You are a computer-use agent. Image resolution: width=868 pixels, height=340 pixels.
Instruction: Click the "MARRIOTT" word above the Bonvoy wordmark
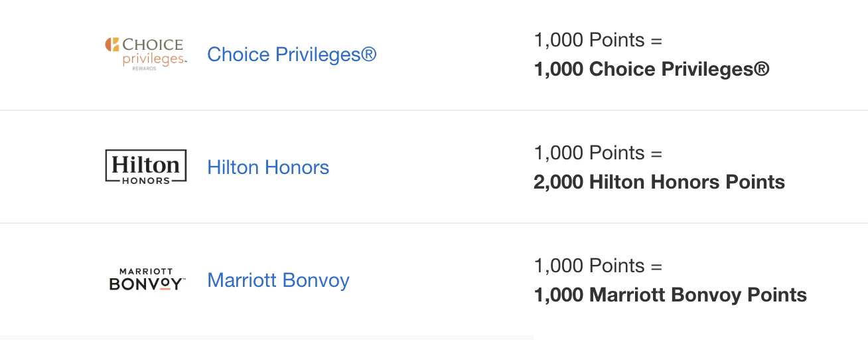tap(146, 272)
